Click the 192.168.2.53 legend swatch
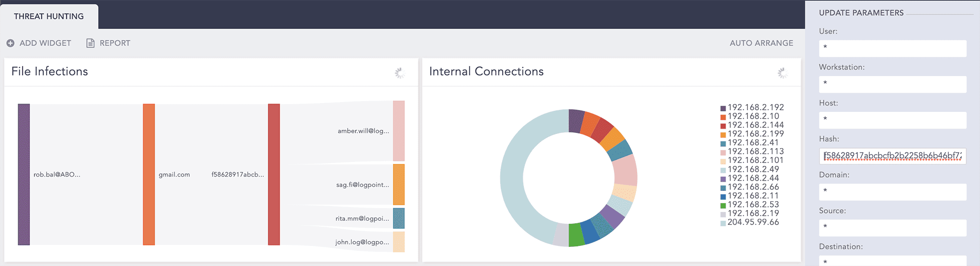The width and height of the screenshot is (980, 266). coord(723,206)
